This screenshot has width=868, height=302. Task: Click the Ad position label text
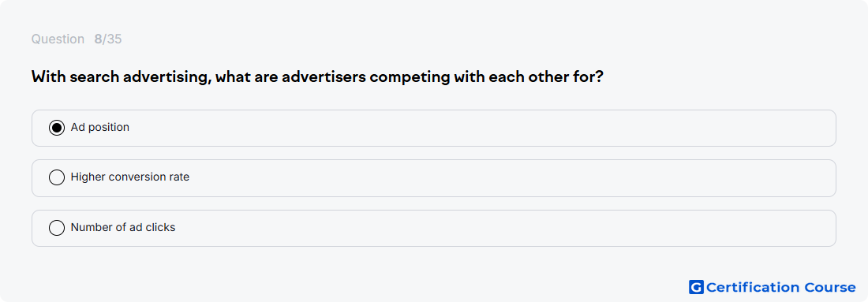[x=100, y=127]
